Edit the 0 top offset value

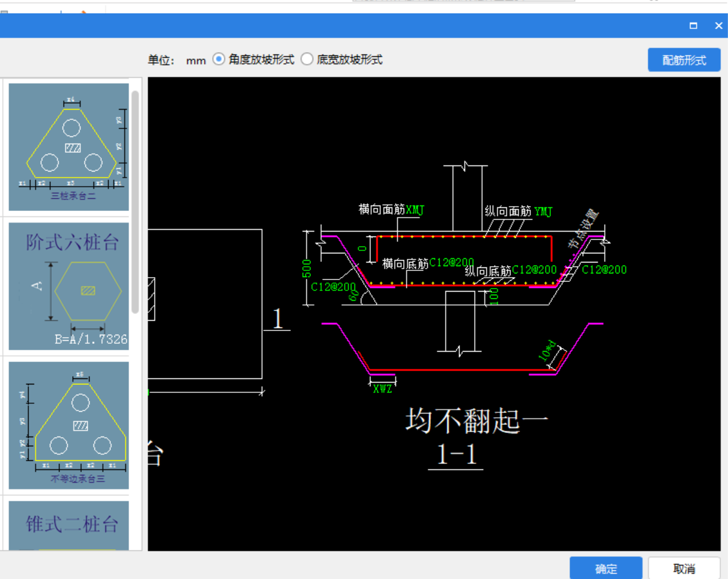point(362,249)
